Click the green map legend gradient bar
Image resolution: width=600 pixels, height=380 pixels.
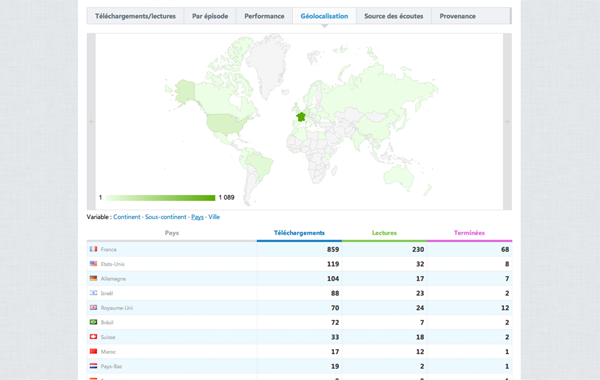coord(160,198)
